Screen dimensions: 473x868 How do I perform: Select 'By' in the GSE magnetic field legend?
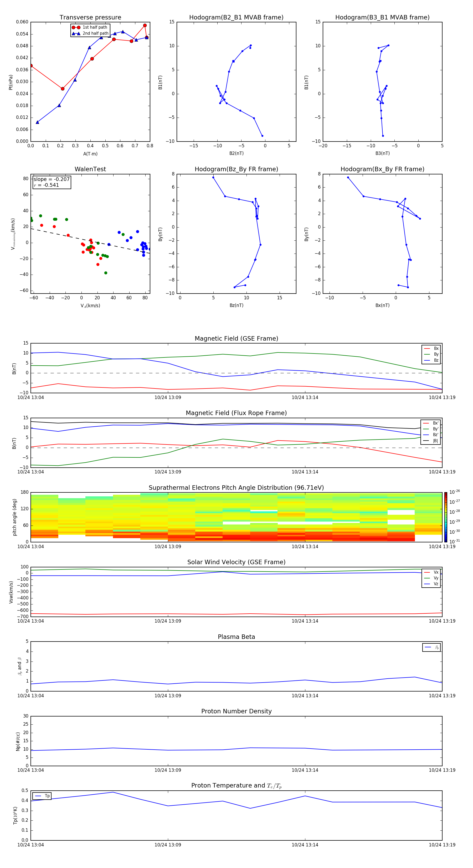[431, 354]
